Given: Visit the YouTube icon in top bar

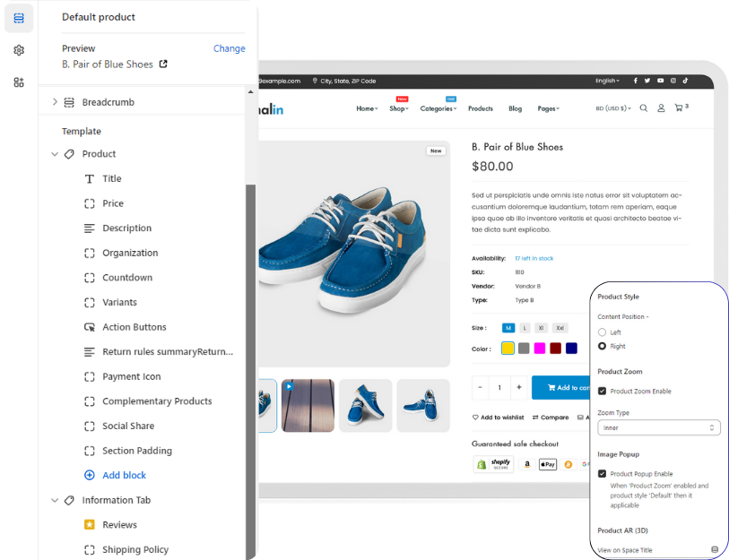Looking at the screenshot, I should [660, 81].
